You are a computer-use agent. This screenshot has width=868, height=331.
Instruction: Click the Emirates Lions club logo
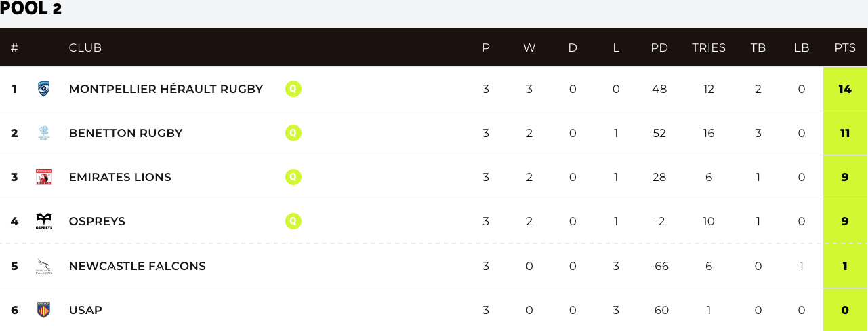pos(44,177)
